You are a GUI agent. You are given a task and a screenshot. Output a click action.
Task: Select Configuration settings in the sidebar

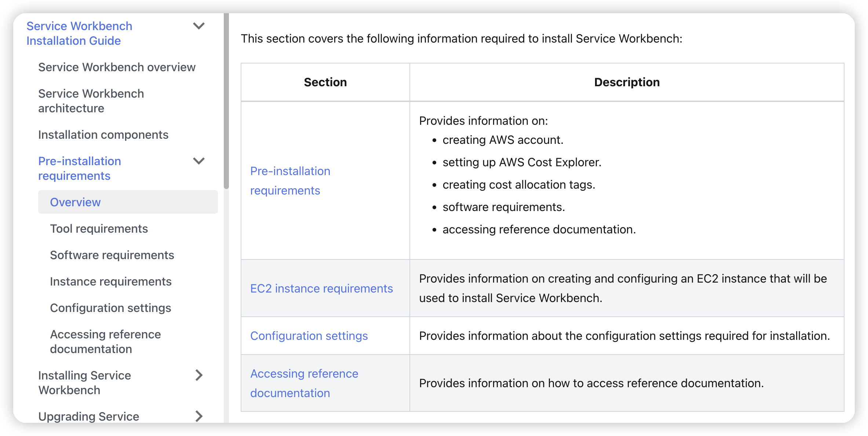coord(110,308)
